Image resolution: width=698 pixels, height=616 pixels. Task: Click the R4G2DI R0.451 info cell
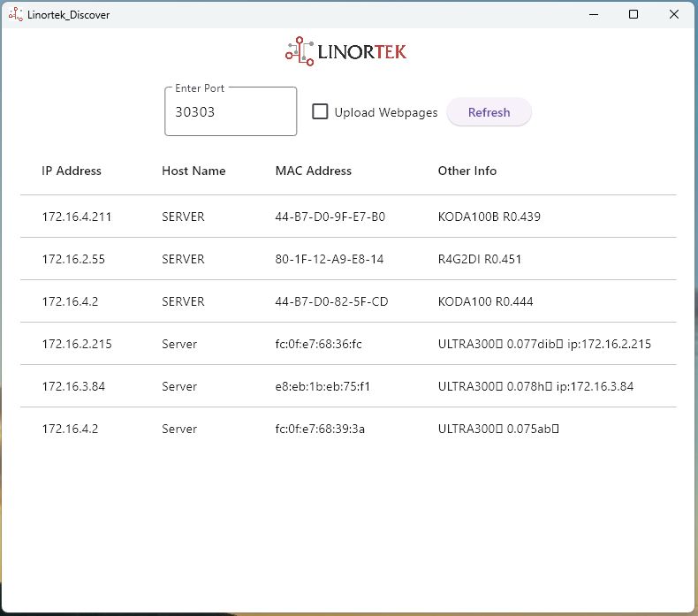pyautogui.click(x=480, y=259)
